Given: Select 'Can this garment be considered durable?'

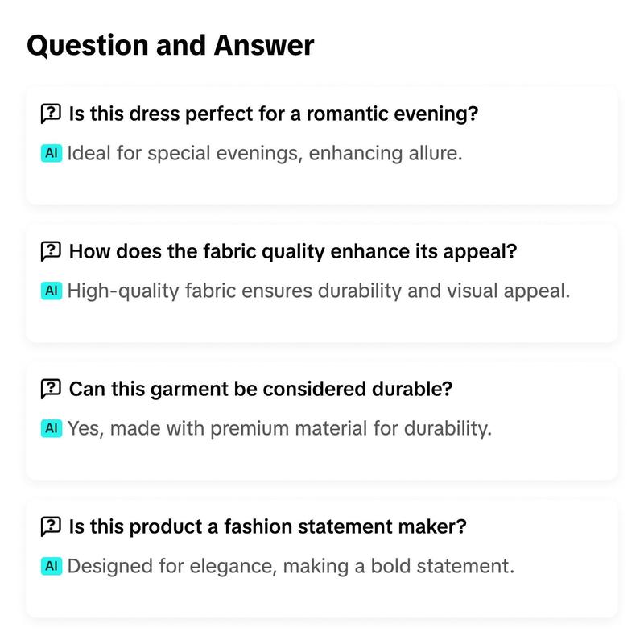Looking at the screenshot, I should tap(260, 389).
